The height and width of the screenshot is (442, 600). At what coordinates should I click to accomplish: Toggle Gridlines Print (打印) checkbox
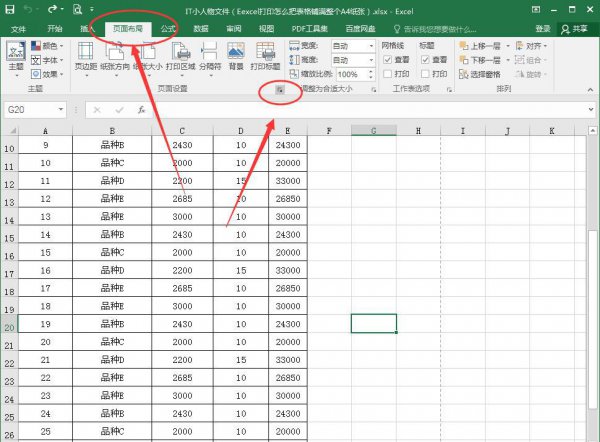pos(388,74)
